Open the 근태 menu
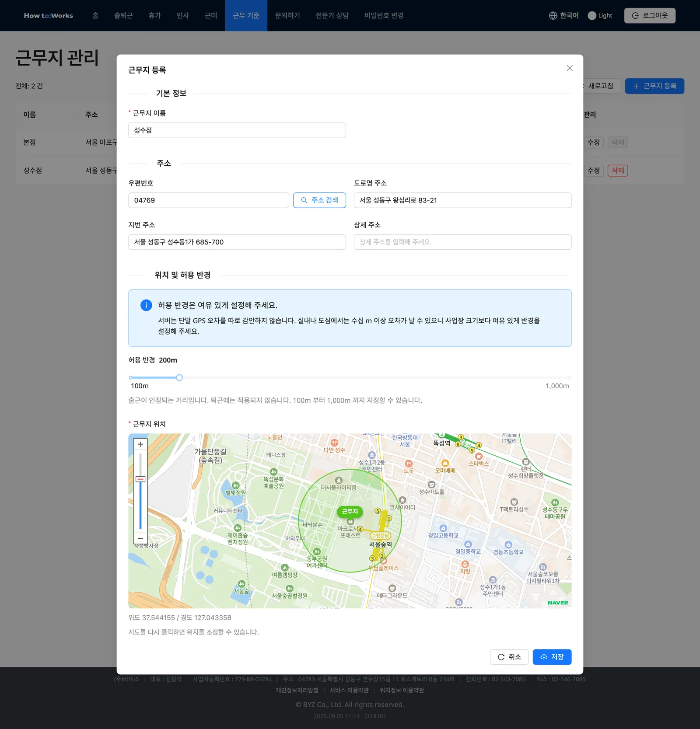Viewport: 700px width, 729px height. click(x=211, y=16)
